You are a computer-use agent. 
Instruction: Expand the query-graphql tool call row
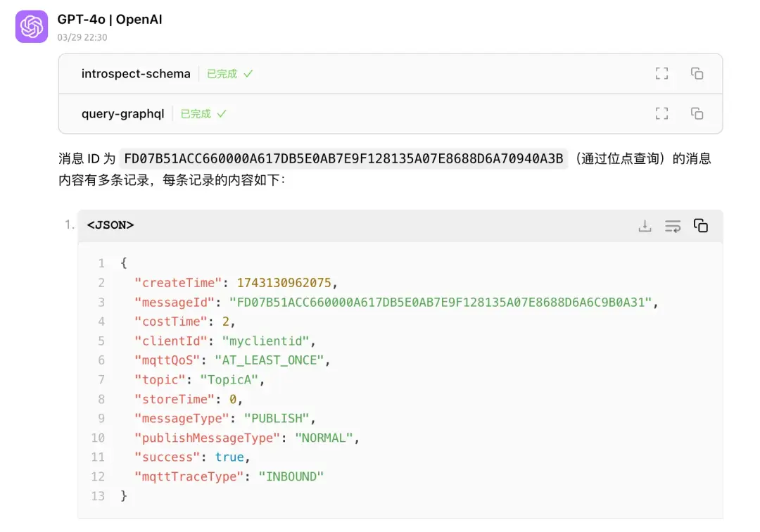[122, 114]
